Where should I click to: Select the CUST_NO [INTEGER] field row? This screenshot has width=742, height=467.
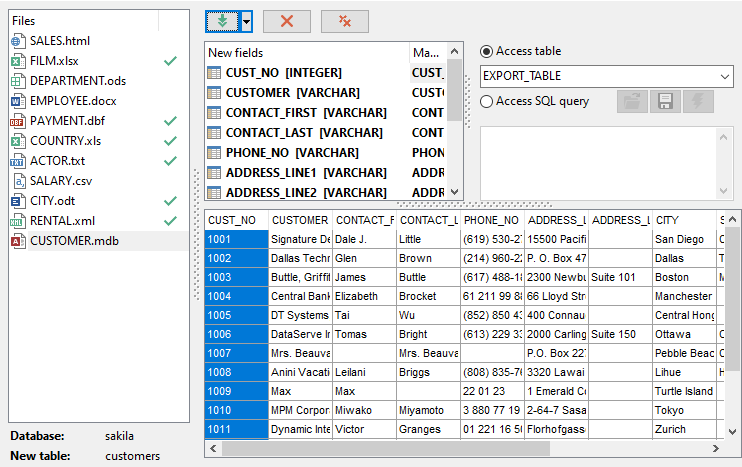283,73
